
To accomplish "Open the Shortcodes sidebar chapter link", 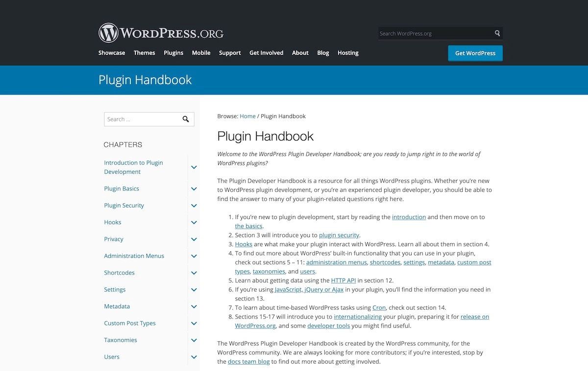I will (120, 273).
